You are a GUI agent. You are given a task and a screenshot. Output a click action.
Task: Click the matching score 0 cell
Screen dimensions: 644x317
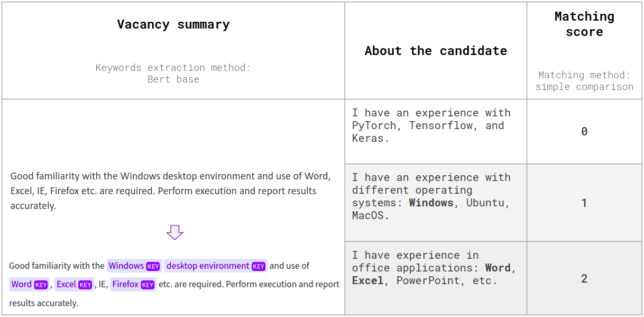coord(584,131)
